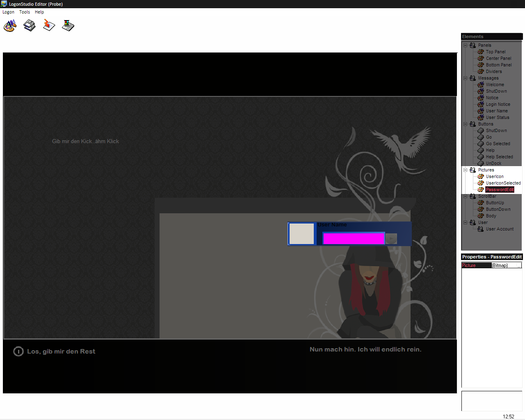This screenshot has height=420, width=525.
Task: Select the ButtonDown scrollbar element
Action: (x=498, y=209)
